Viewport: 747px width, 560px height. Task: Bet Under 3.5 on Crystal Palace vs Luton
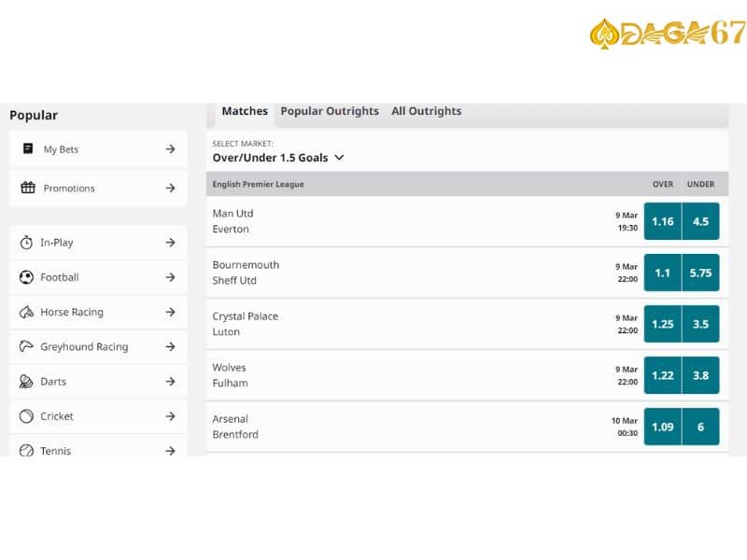tap(701, 324)
